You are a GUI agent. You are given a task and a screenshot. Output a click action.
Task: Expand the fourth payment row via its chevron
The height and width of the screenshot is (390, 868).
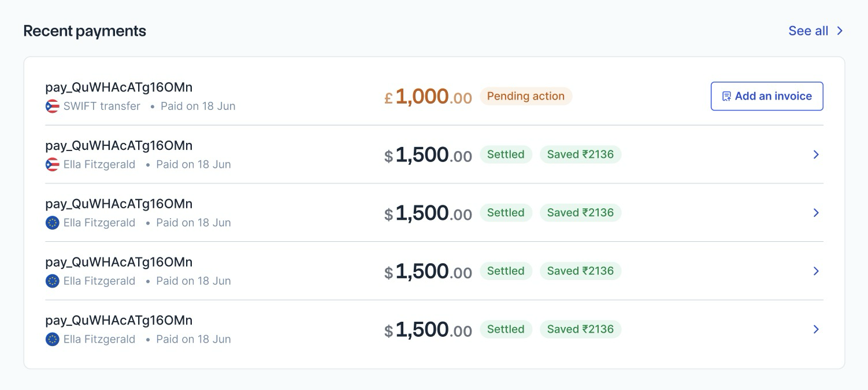tap(816, 271)
